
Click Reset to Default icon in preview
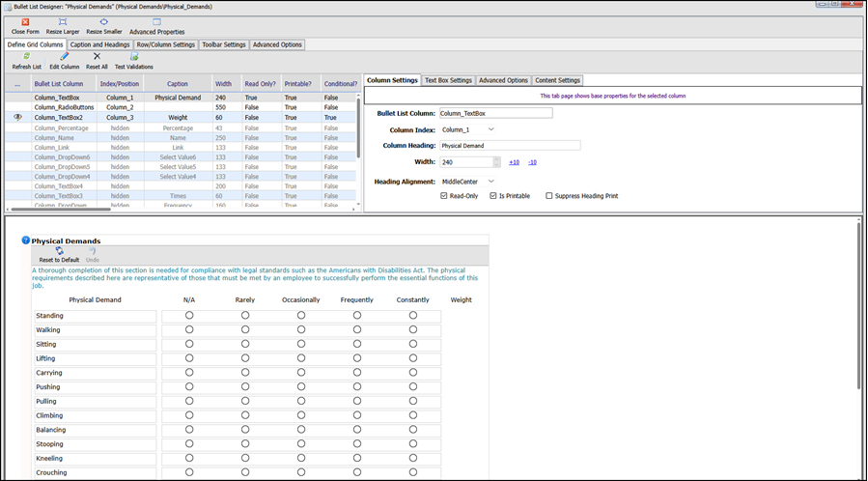(x=59, y=251)
